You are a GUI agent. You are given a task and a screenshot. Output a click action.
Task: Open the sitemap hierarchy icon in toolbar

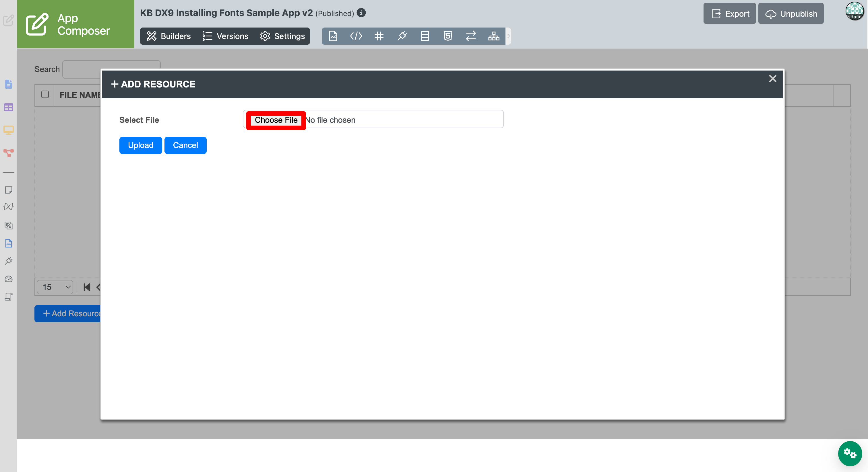coord(494,36)
